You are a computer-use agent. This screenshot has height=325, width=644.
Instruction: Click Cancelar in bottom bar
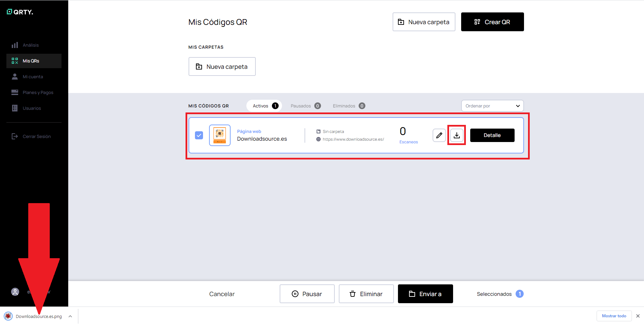tap(222, 294)
